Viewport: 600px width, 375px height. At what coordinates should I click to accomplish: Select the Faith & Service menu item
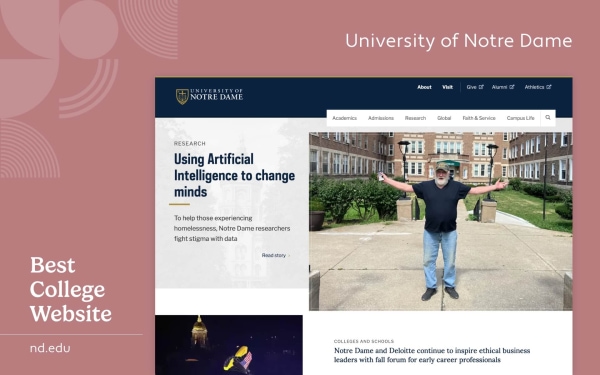click(x=479, y=118)
